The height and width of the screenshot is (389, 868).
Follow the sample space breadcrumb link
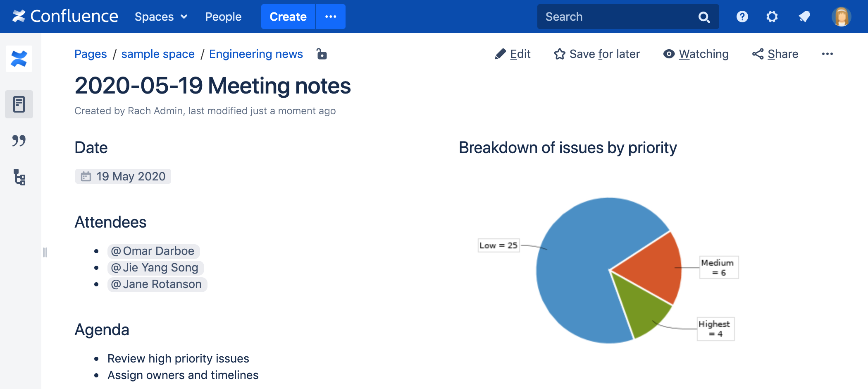158,54
